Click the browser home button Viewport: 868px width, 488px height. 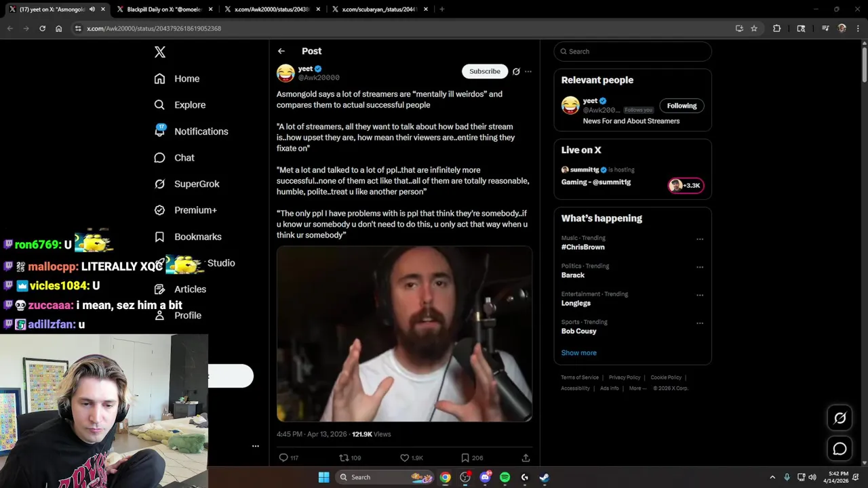click(x=58, y=28)
